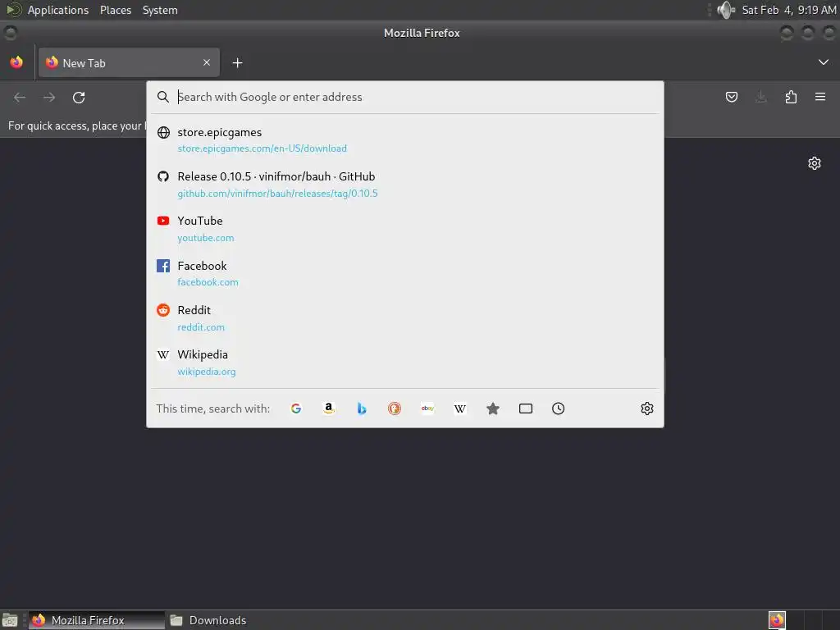Choose Bing search shortcut icon
The image size is (840, 630).
click(x=362, y=409)
